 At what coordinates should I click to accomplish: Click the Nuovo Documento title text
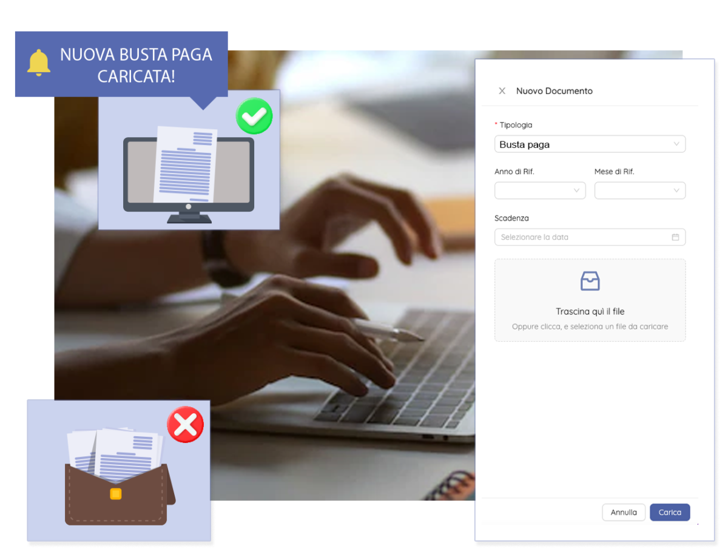(x=554, y=90)
